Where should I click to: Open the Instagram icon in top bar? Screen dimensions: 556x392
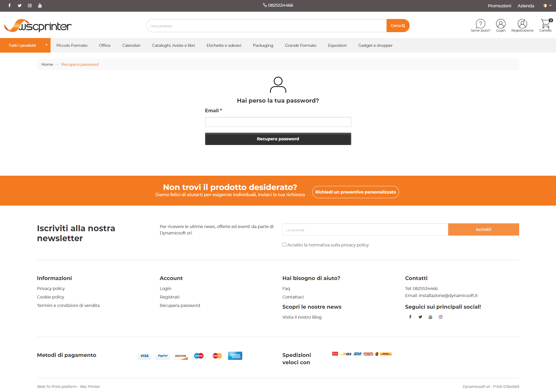point(30,6)
